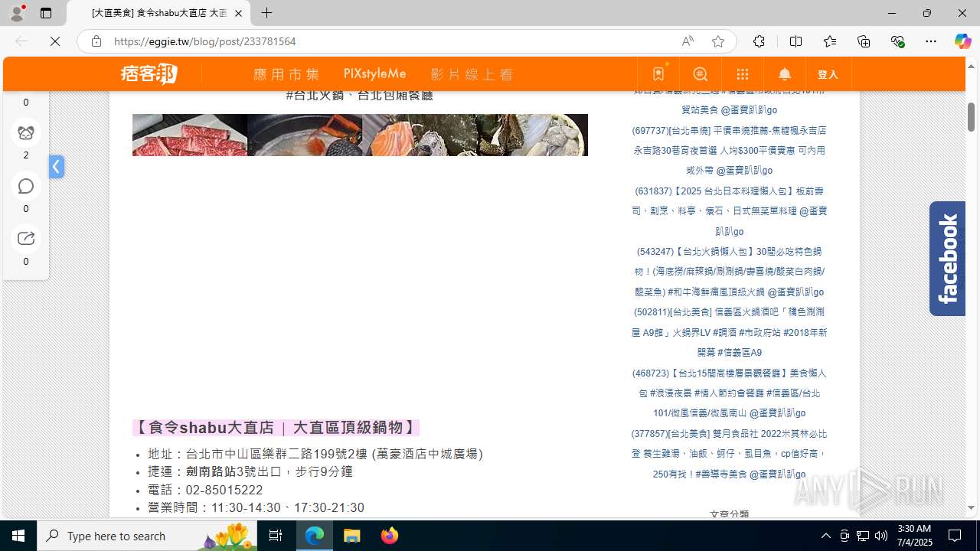Click phone number 02-85015222
This screenshot has width=980, height=551.
224,490
